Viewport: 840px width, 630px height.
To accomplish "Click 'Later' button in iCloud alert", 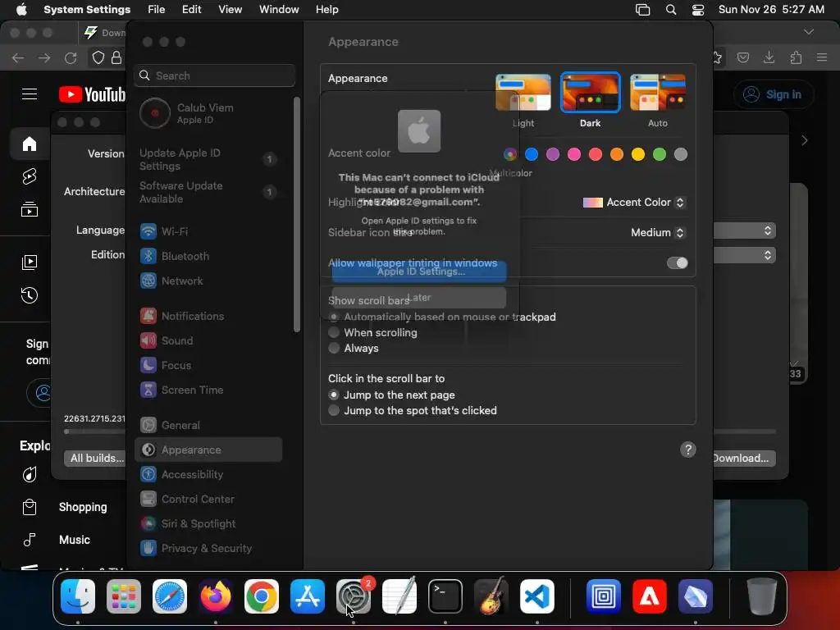I will coord(419,297).
